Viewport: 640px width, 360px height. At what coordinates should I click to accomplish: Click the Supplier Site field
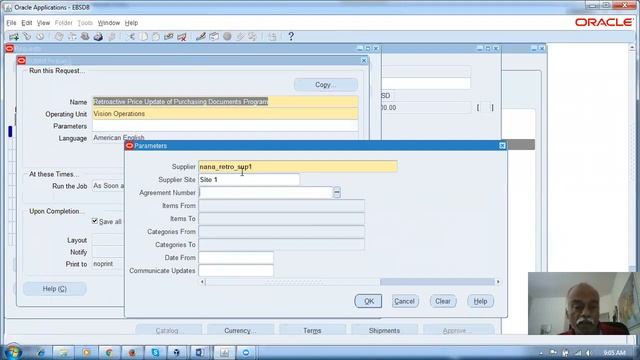pyautogui.click(x=249, y=180)
